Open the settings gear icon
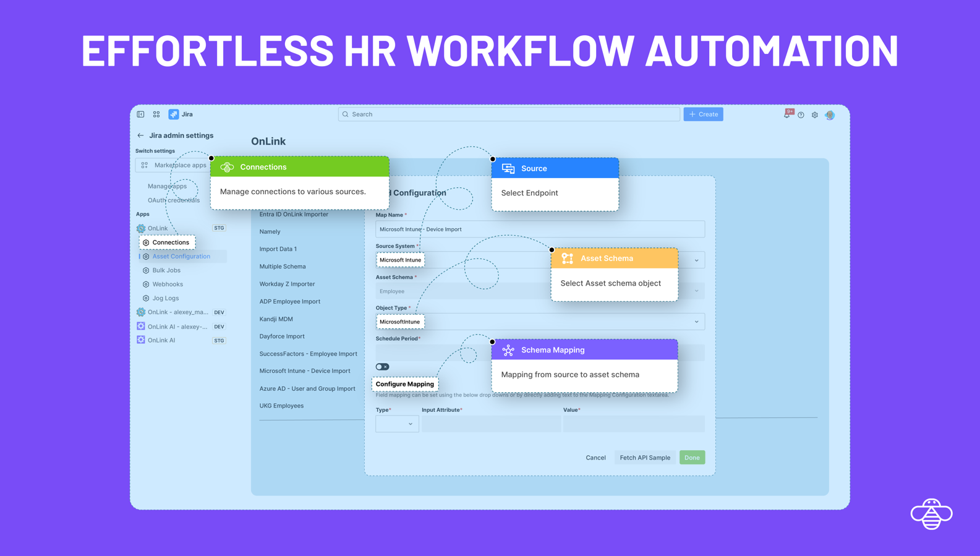Screen dimensions: 980x556 click(815, 115)
